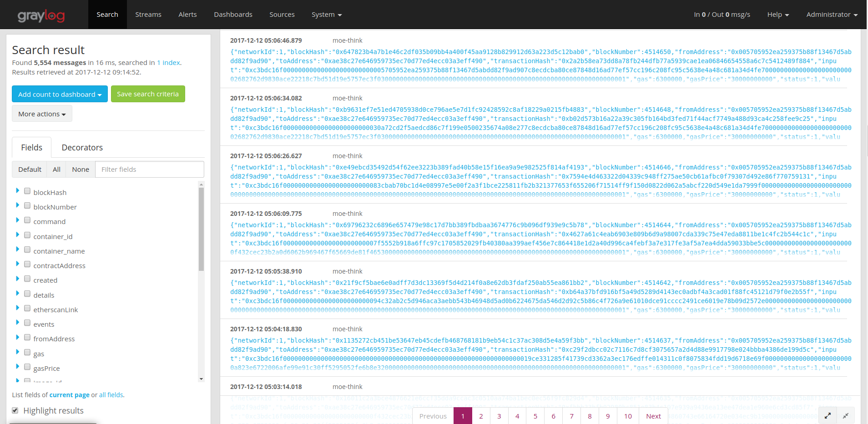Go to results page 2

(x=481, y=416)
